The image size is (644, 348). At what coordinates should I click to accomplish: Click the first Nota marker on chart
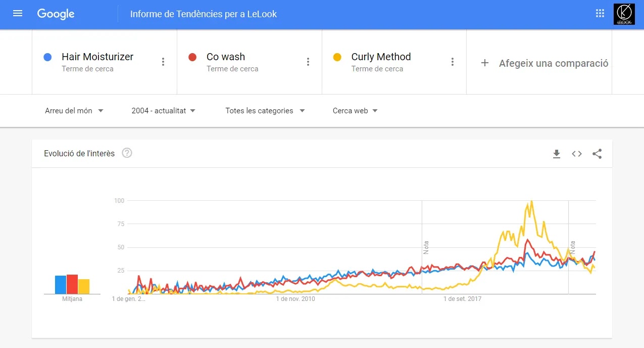tap(425, 247)
